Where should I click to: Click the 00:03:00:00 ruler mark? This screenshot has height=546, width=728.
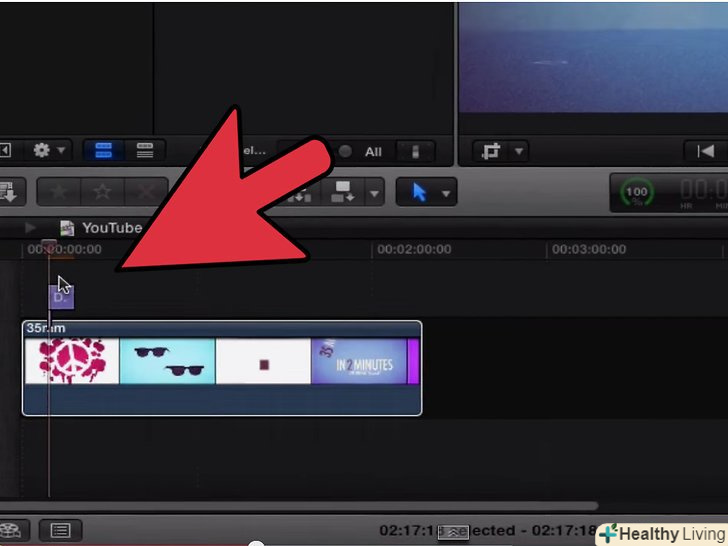point(589,249)
